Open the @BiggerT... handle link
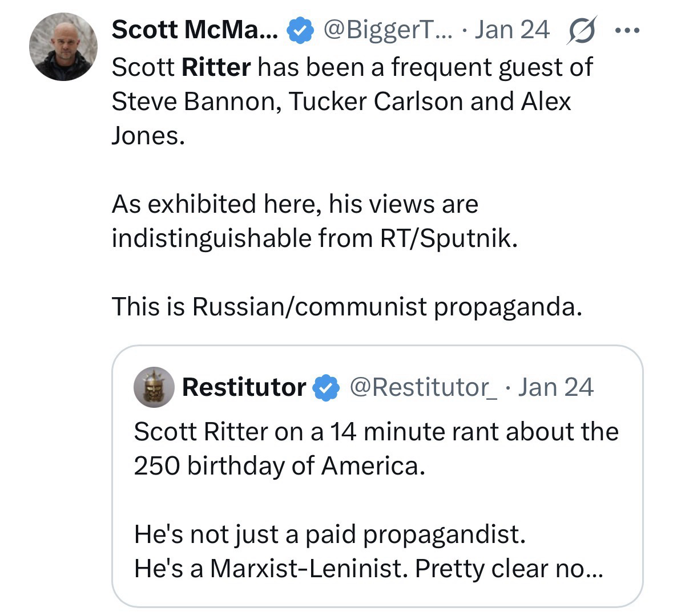Image resolution: width=673 pixels, height=616 pixels. 385,30
